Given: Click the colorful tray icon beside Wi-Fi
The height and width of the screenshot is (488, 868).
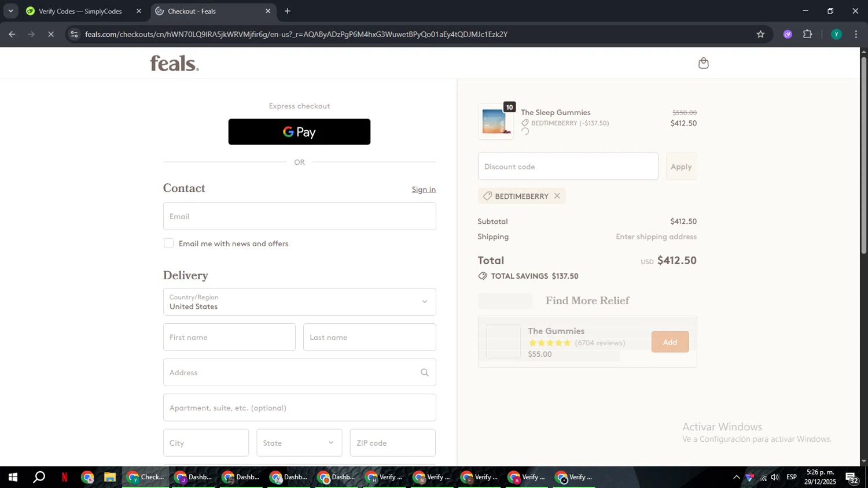Looking at the screenshot, I should tap(750, 478).
